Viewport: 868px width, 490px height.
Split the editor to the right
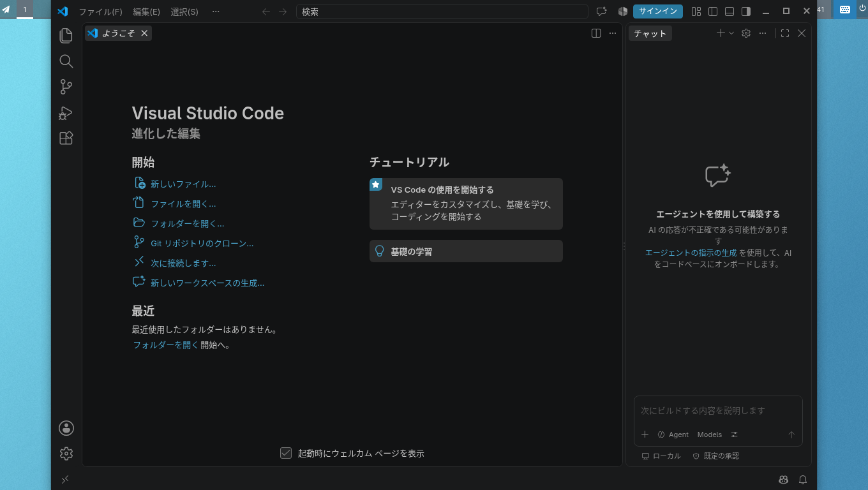pos(596,33)
